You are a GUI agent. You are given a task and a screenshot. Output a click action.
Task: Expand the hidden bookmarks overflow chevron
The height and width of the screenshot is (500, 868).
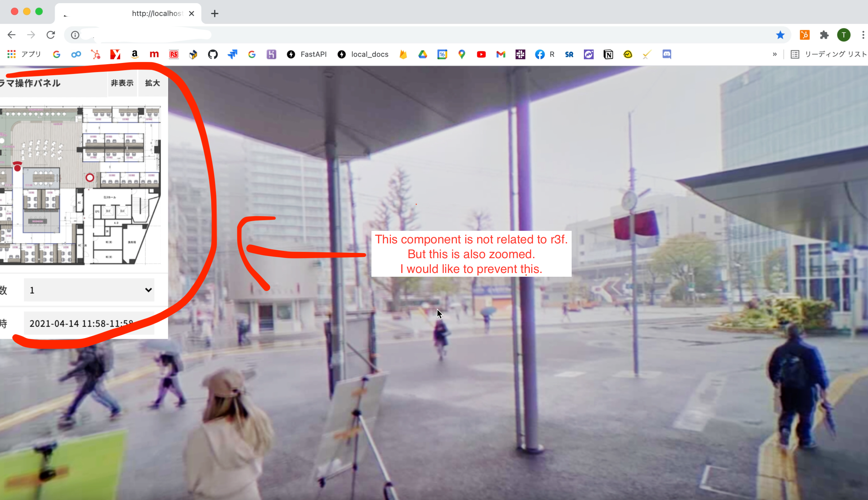[x=775, y=54]
